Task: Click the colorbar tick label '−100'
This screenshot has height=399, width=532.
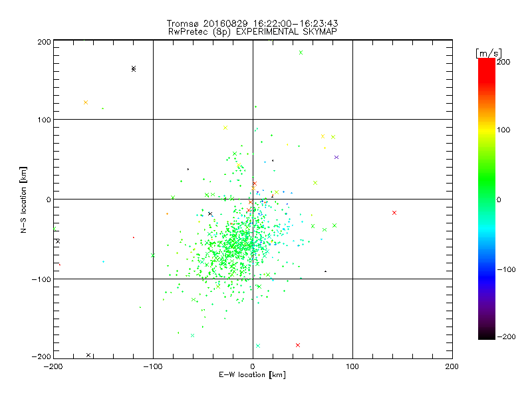Action: [506, 270]
